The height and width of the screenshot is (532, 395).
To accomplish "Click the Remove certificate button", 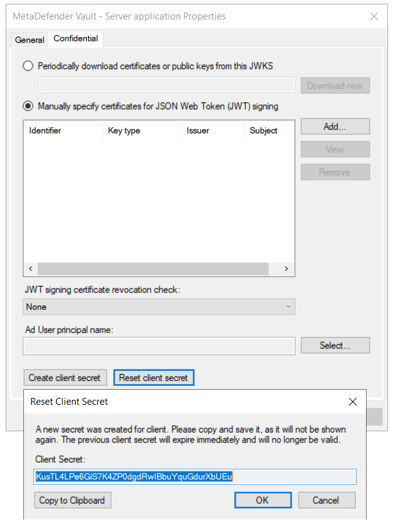I will 335,172.
